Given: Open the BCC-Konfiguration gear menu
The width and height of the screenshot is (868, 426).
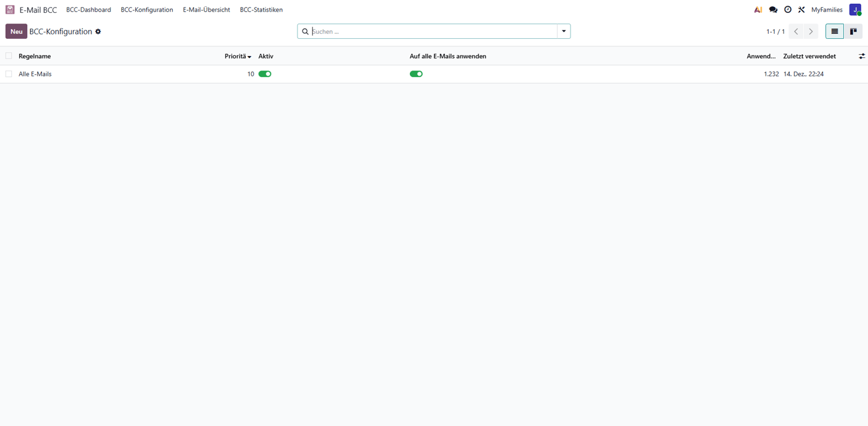Looking at the screenshot, I should click(98, 31).
